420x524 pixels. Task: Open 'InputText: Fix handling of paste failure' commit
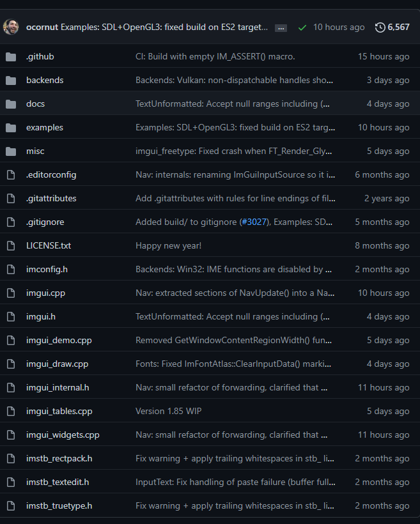tap(235, 482)
